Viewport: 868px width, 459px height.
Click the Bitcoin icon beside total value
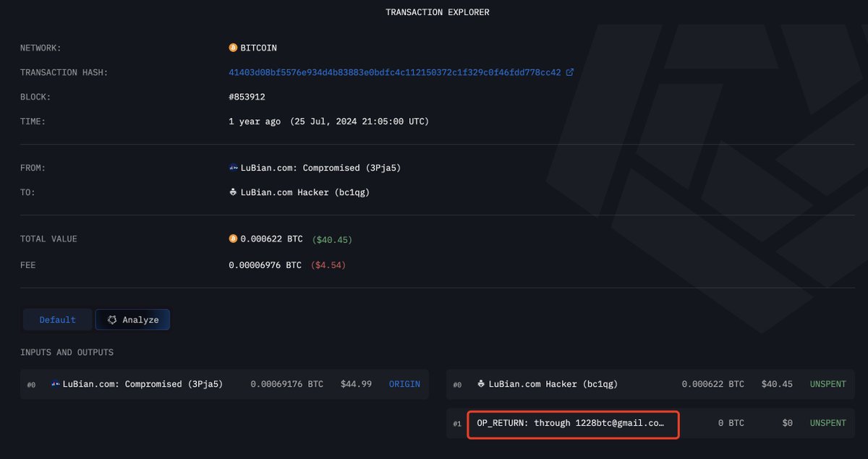coord(233,239)
